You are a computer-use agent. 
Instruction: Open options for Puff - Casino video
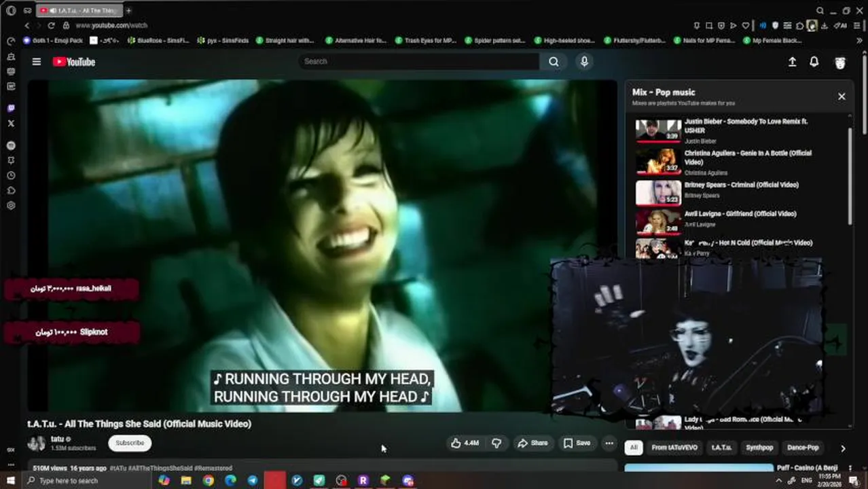(850, 469)
